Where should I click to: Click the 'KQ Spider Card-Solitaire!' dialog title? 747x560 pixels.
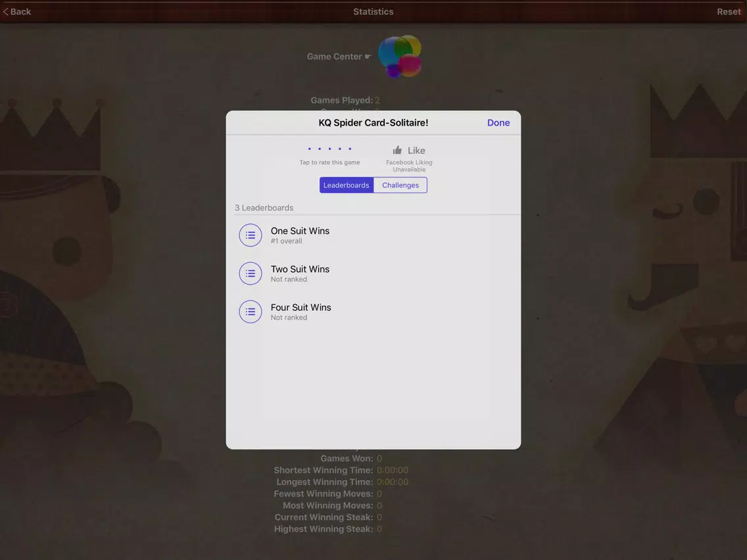click(373, 123)
